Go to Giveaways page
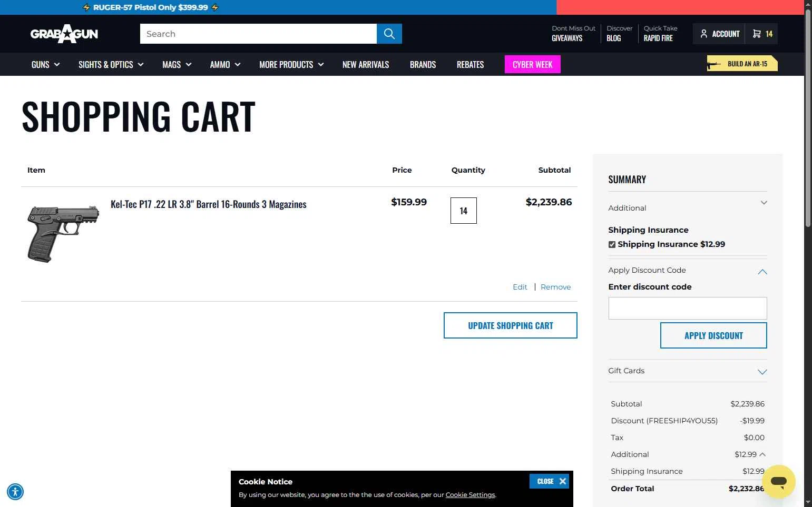The height and width of the screenshot is (507, 812). click(573, 33)
